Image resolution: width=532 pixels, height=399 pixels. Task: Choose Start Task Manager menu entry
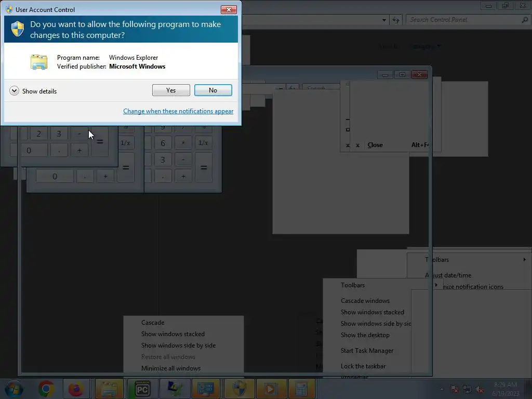coord(367,351)
